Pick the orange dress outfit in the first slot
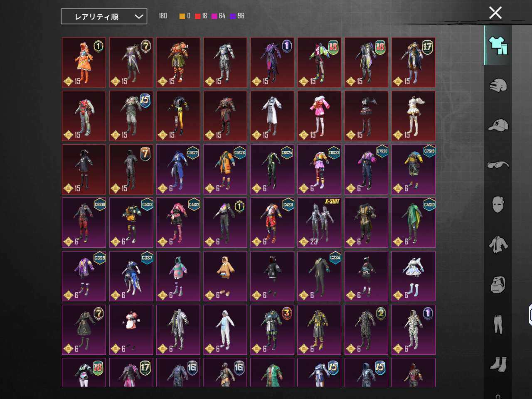The image size is (532, 399). [84, 62]
